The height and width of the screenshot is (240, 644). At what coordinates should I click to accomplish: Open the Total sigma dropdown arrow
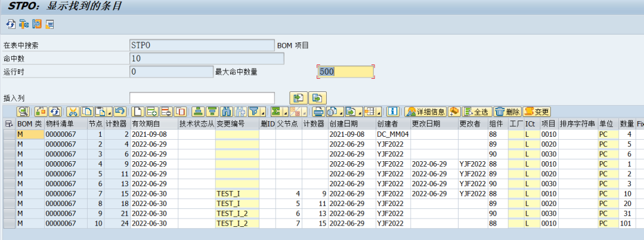(285, 112)
